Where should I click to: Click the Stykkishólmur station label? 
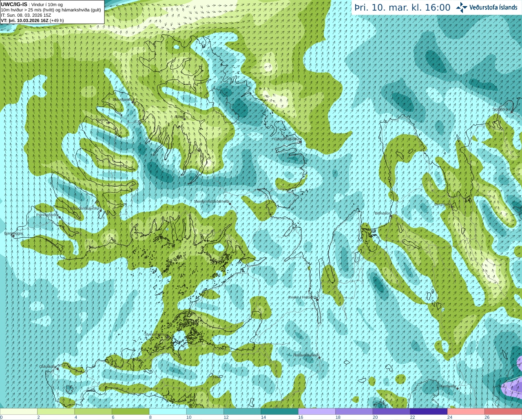pyautogui.click(x=156, y=334)
